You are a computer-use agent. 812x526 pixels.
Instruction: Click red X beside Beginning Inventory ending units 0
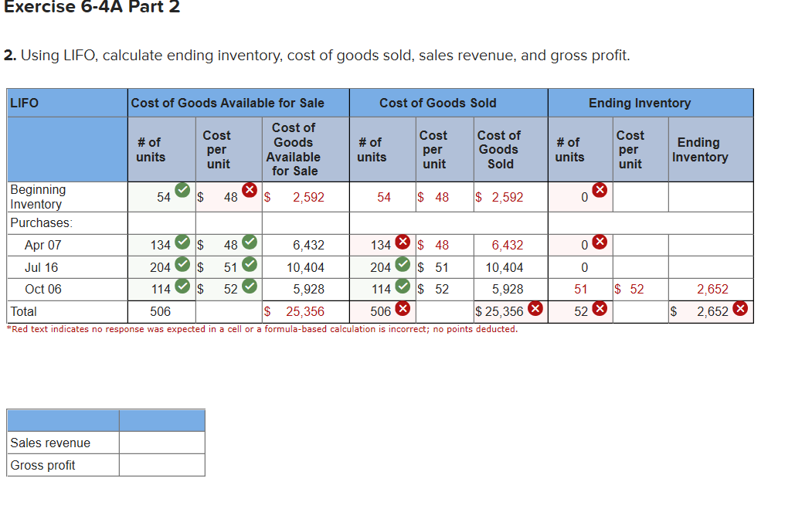pyautogui.click(x=600, y=190)
